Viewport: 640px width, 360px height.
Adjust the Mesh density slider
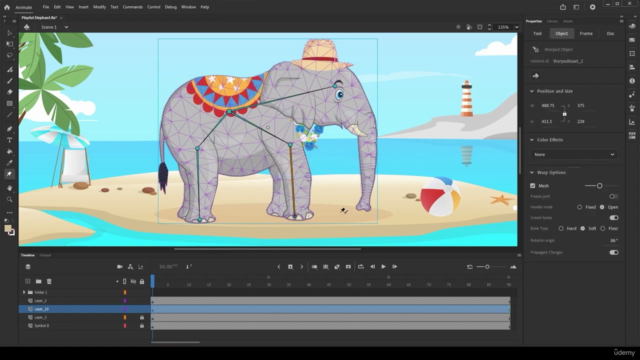[599, 186]
